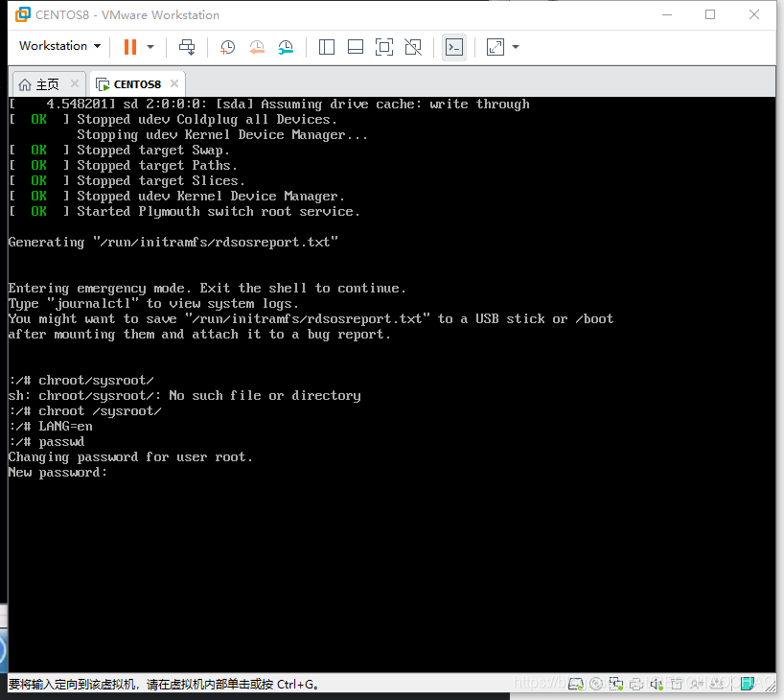Image resolution: width=784 pixels, height=700 pixels.
Task: Minimize the VMware Workstation window
Action: coord(667,14)
